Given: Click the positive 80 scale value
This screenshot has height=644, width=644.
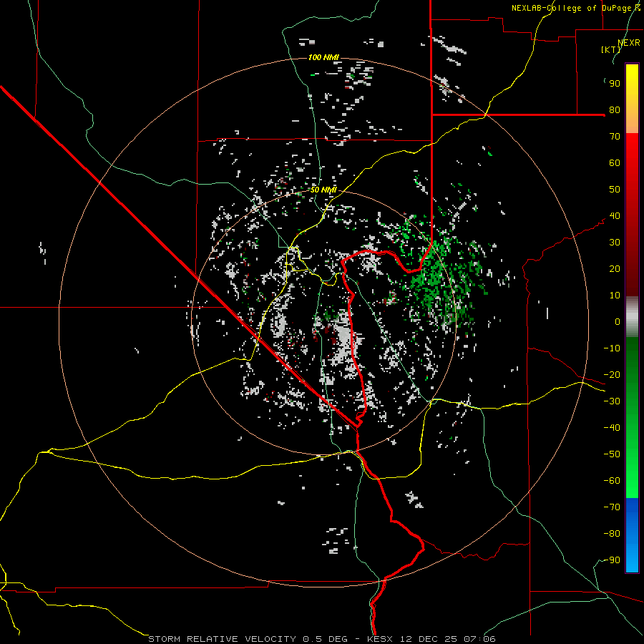Looking at the screenshot, I should pos(615,110).
